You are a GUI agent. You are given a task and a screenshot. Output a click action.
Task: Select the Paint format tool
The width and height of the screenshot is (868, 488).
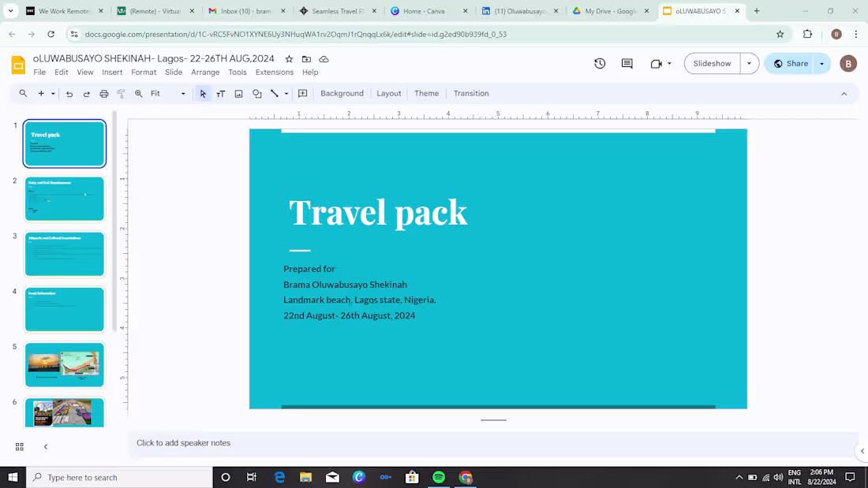point(121,94)
